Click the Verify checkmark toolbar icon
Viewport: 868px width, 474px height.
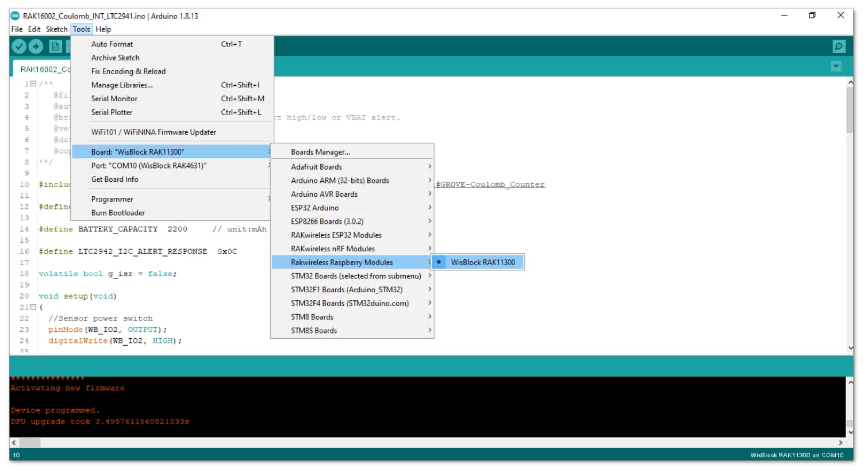19,47
